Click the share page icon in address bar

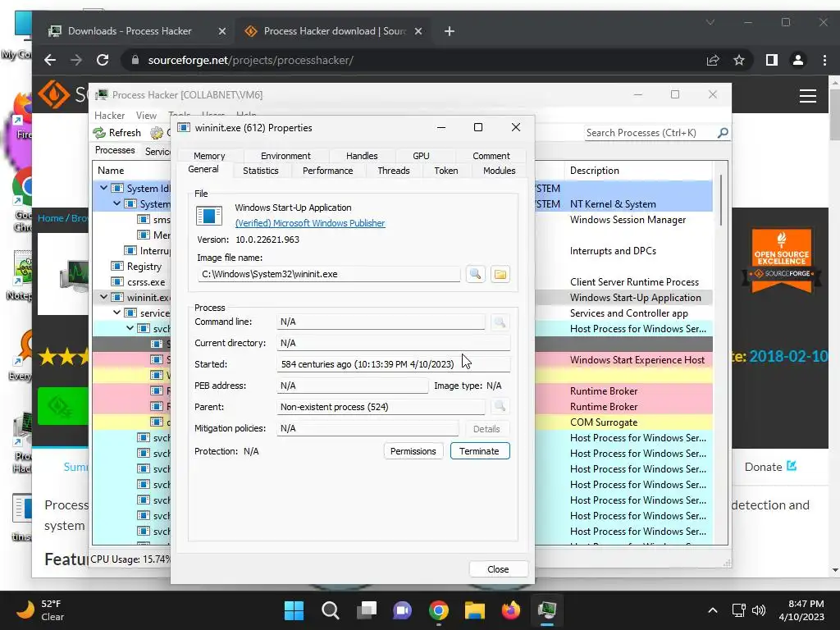click(713, 60)
